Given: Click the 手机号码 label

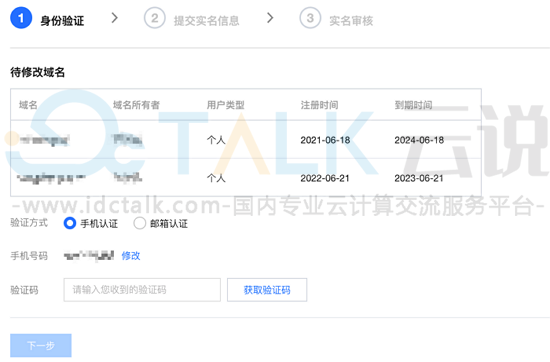Looking at the screenshot, I should point(29,256).
